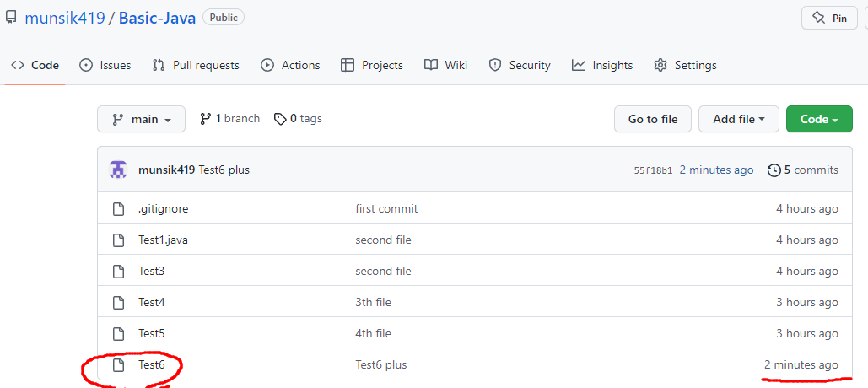Click the latest commit time 2 minutes ago
The image size is (868, 388).
[x=716, y=170]
